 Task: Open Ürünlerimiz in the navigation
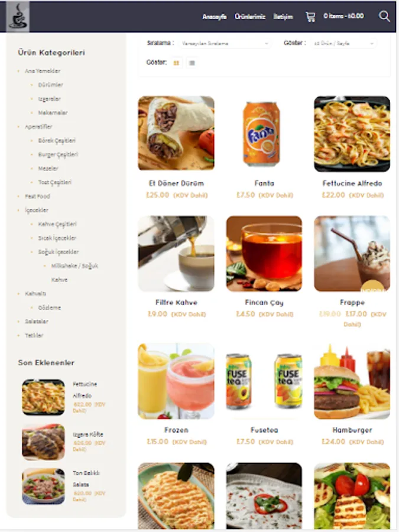pos(249,17)
